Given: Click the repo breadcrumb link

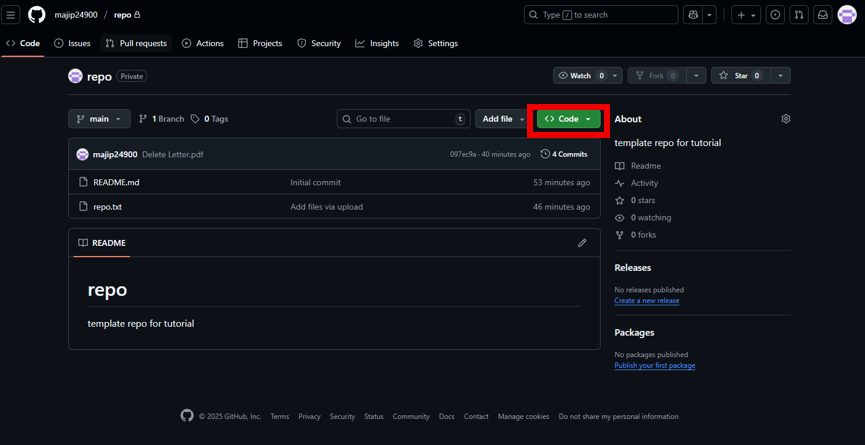Looking at the screenshot, I should pos(122,15).
